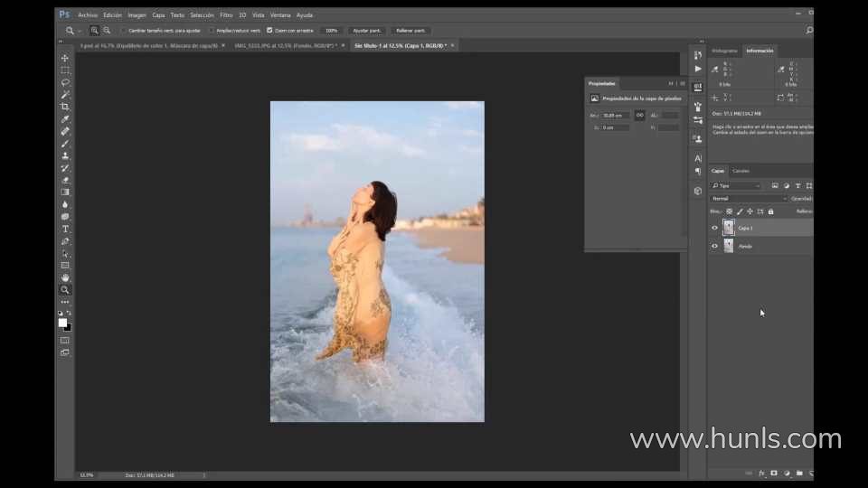Image resolution: width=868 pixels, height=488 pixels.
Task: Click the zoom out magnifier in options bar
Action: pyautogui.click(x=107, y=30)
